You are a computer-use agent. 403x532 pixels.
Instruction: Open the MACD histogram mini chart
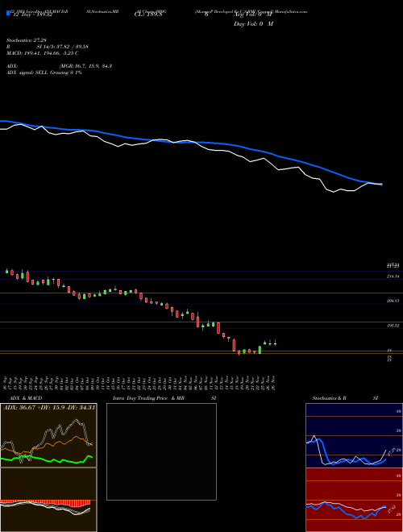(x=48, y=500)
